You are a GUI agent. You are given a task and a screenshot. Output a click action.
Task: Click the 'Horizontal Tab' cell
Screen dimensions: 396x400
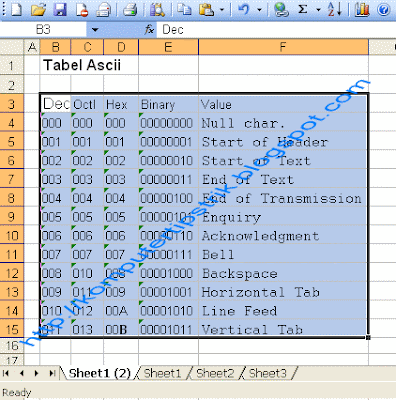point(283,292)
